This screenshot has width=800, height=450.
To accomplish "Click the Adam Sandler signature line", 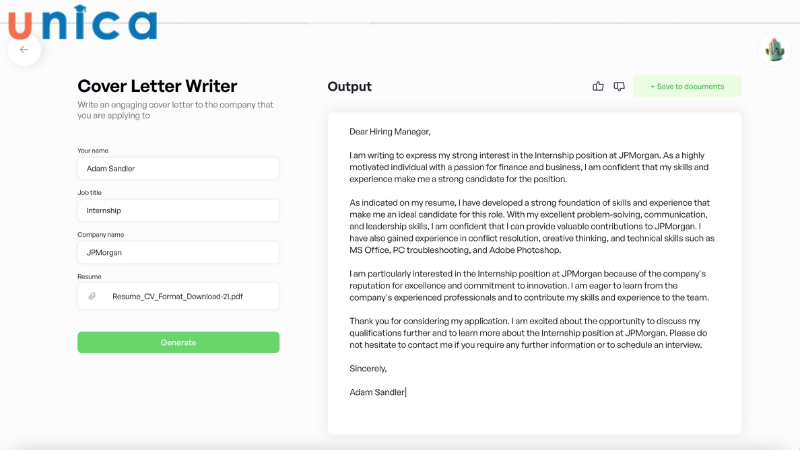I will click(377, 392).
